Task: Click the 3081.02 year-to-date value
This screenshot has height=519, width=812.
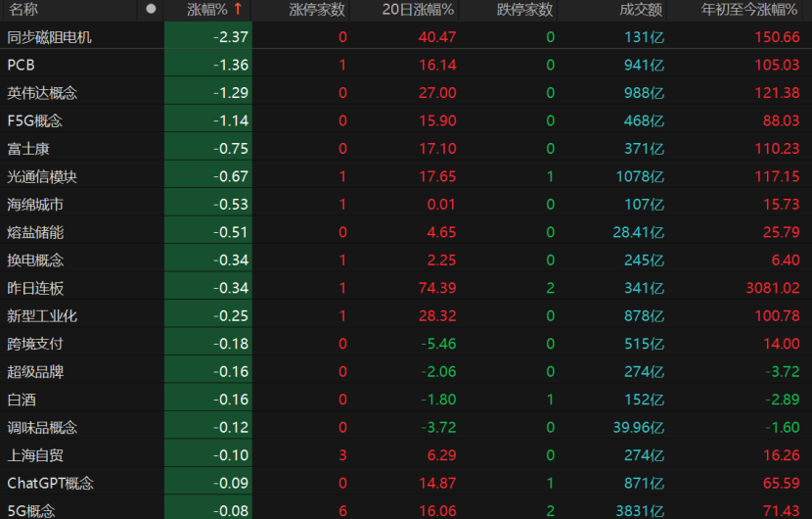Action: tap(773, 288)
